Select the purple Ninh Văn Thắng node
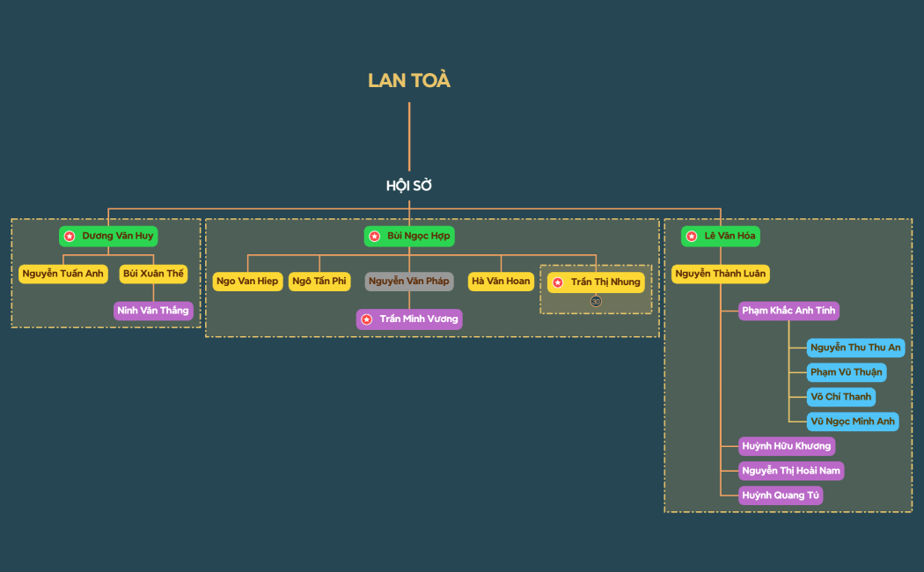 tap(153, 311)
